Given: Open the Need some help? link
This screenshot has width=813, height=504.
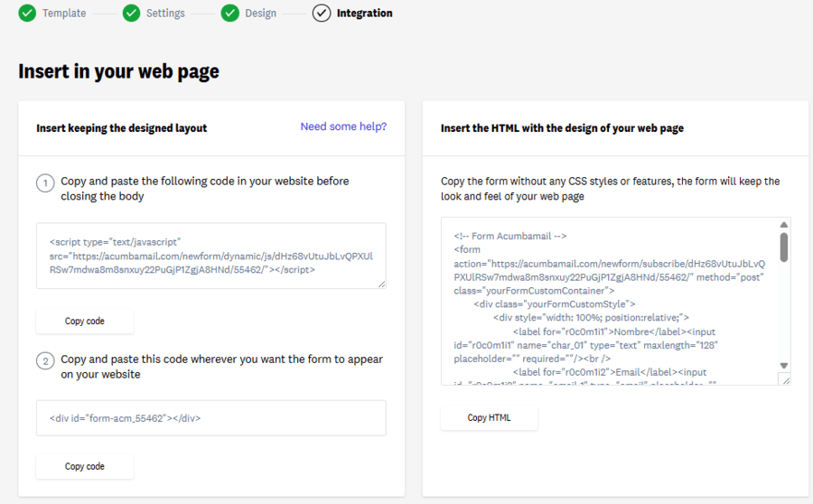Looking at the screenshot, I should tap(344, 126).
